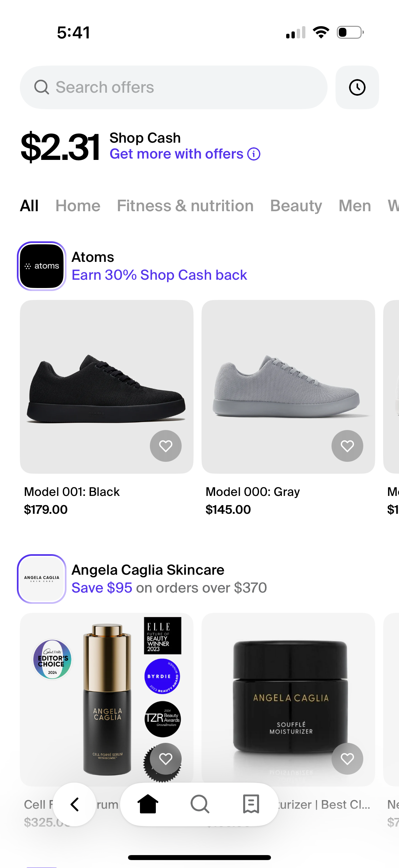The height and width of the screenshot is (868, 399).
Task: Switch to the Beauty category tab
Action: pyautogui.click(x=296, y=206)
